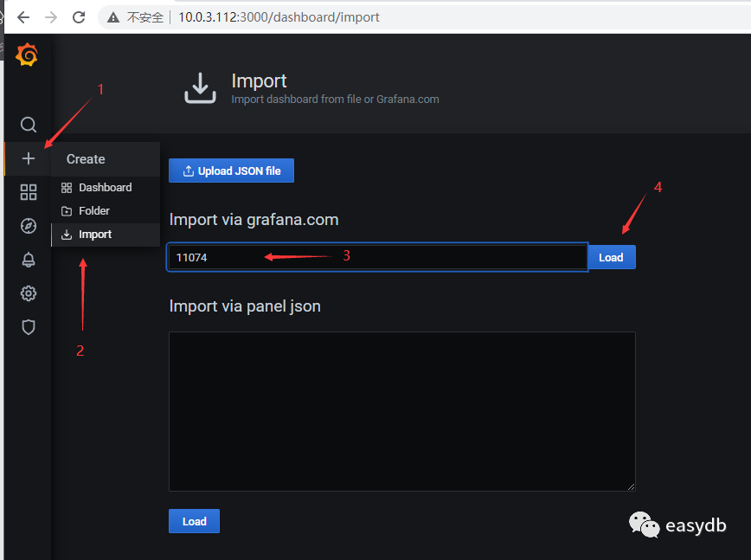
Task: Open the search magnifier in sidebar
Action: (x=29, y=125)
